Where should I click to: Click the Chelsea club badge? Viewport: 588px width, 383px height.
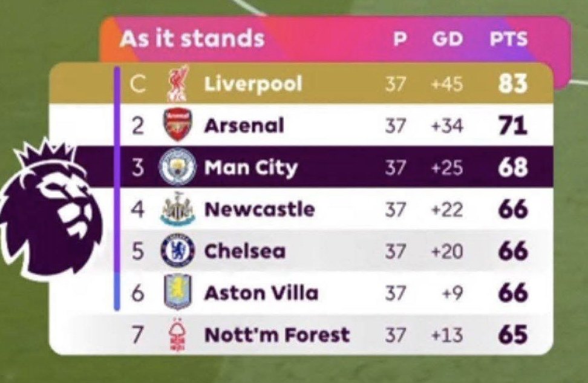pyautogui.click(x=177, y=250)
